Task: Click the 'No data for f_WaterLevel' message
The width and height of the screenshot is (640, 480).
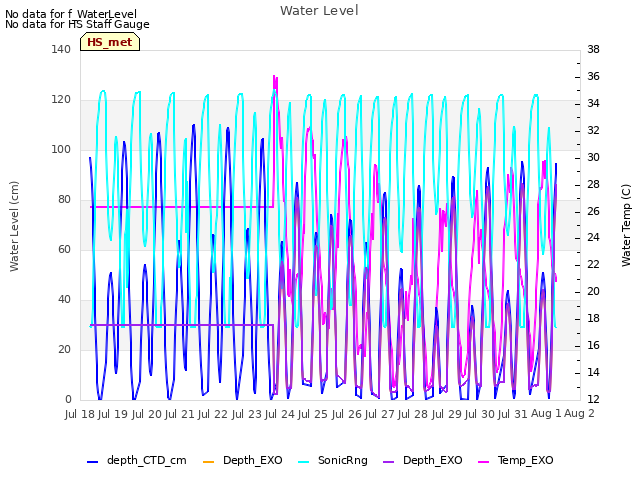Action: [x=71, y=14]
